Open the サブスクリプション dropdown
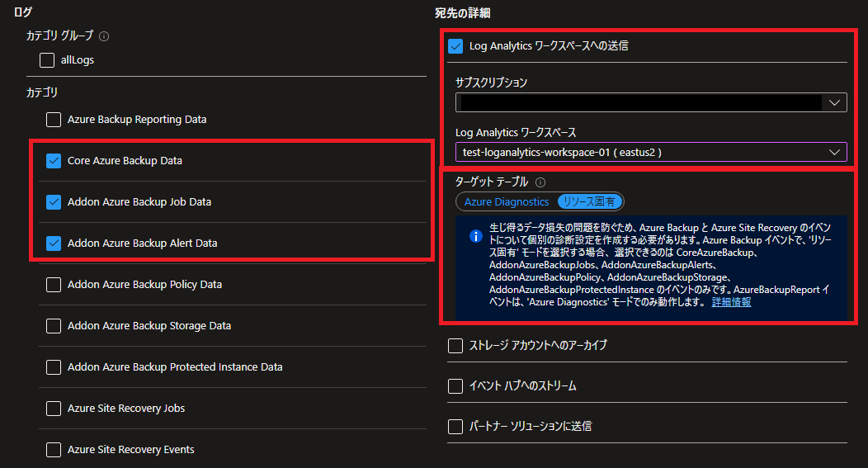Screen dimensions: 868x468 coord(651,102)
